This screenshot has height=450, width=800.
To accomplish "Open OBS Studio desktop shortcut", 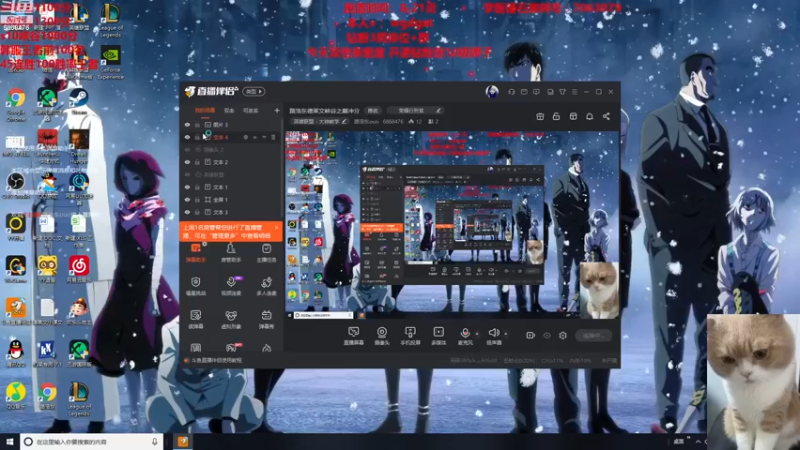I will [16, 186].
